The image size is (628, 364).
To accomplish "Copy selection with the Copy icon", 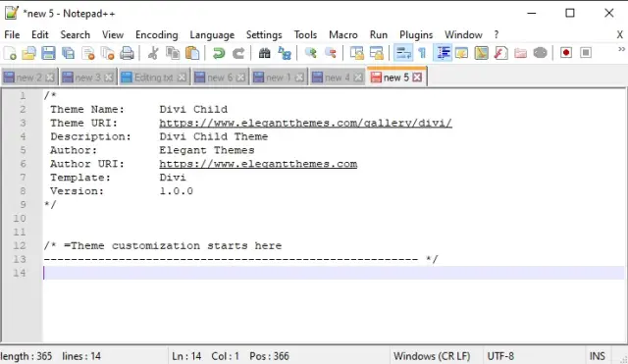I will pyautogui.click(x=173, y=53).
